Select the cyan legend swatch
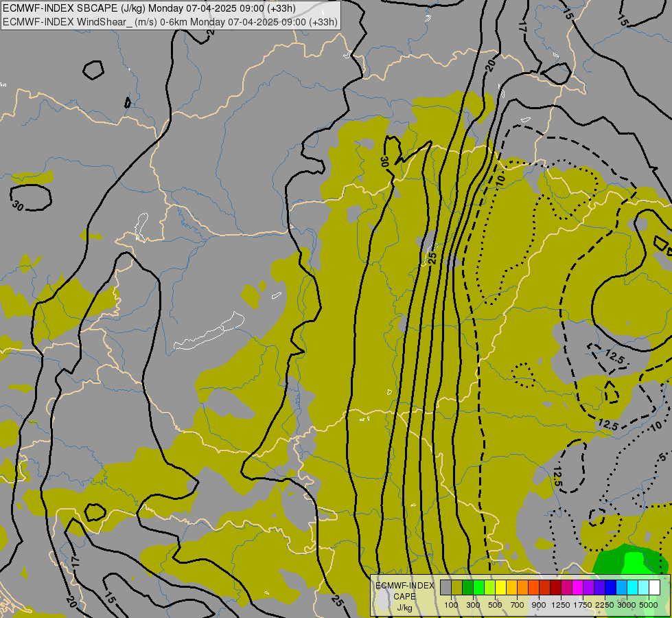This screenshot has width=672, height=618. (x=633, y=587)
